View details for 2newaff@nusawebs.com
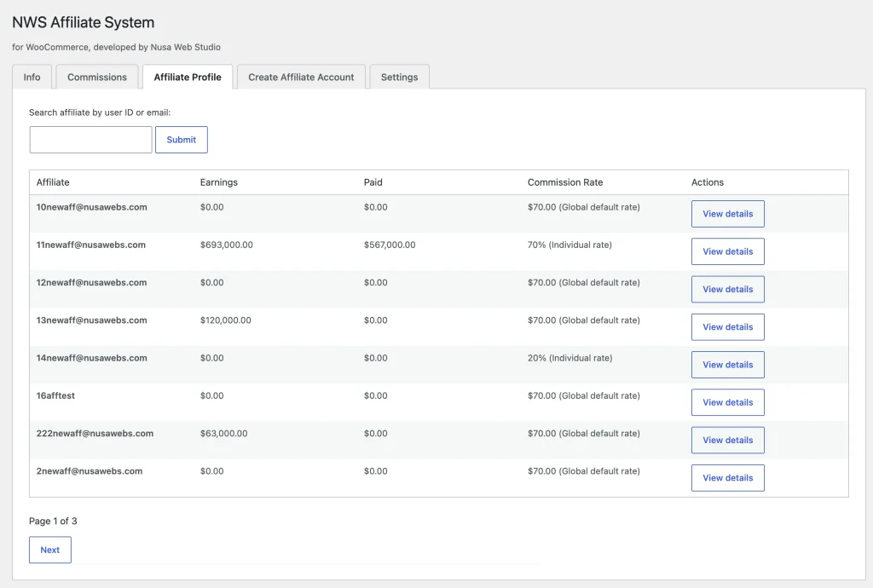873x588 pixels. [x=727, y=478]
